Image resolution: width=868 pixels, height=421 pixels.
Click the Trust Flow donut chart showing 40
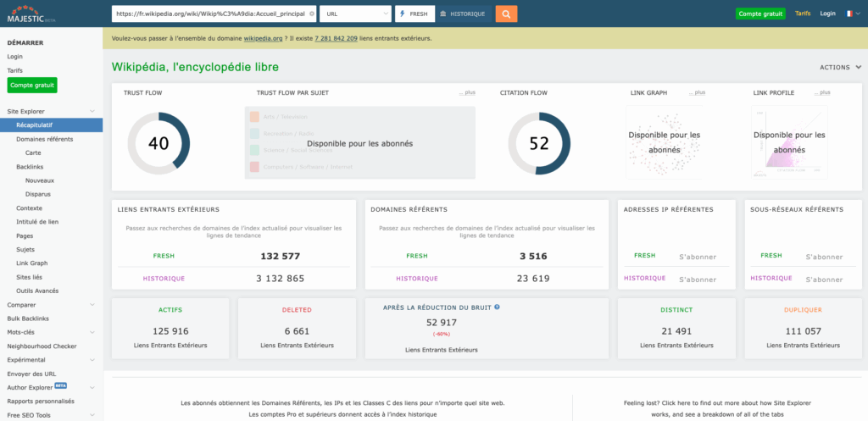pyautogui.click(x=159, y=143)
